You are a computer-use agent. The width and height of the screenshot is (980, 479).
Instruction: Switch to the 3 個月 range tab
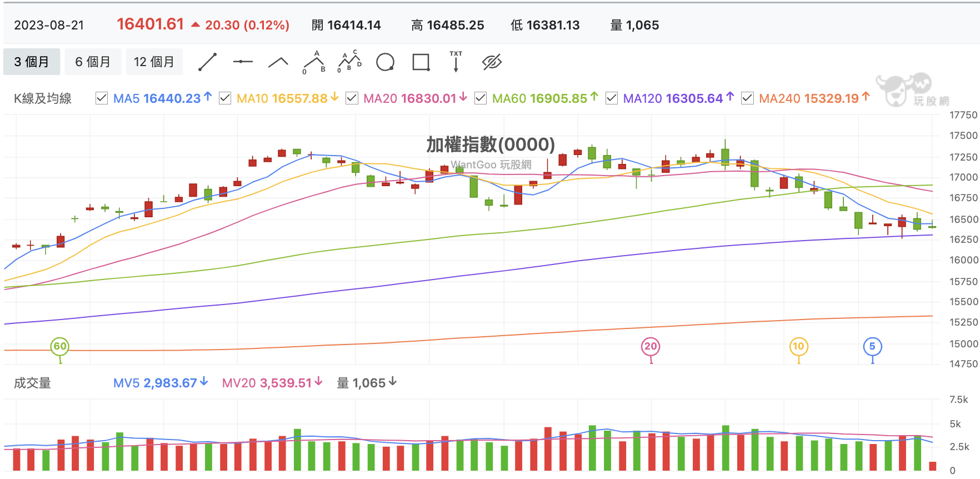pyautogui.click(x=32, y=62)
